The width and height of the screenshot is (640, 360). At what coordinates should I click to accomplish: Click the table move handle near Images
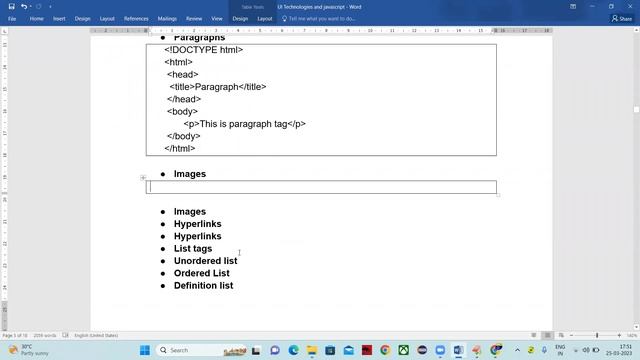pos(143,178)
